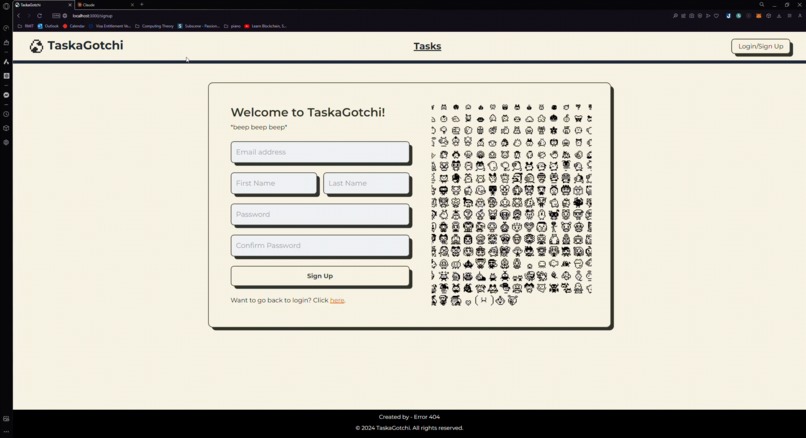Open the Computing Theory bookmarks folder
The image size is (806, 438).
[x=154, y=26]
